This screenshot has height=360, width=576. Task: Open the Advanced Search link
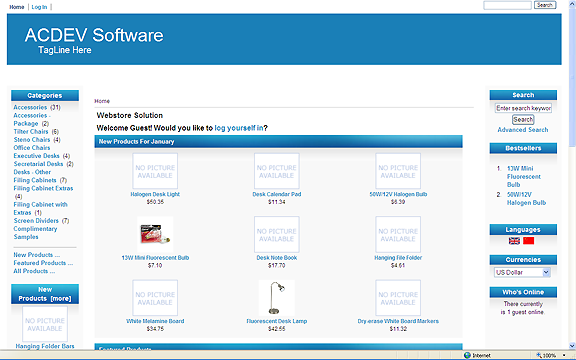click(523, 130)
